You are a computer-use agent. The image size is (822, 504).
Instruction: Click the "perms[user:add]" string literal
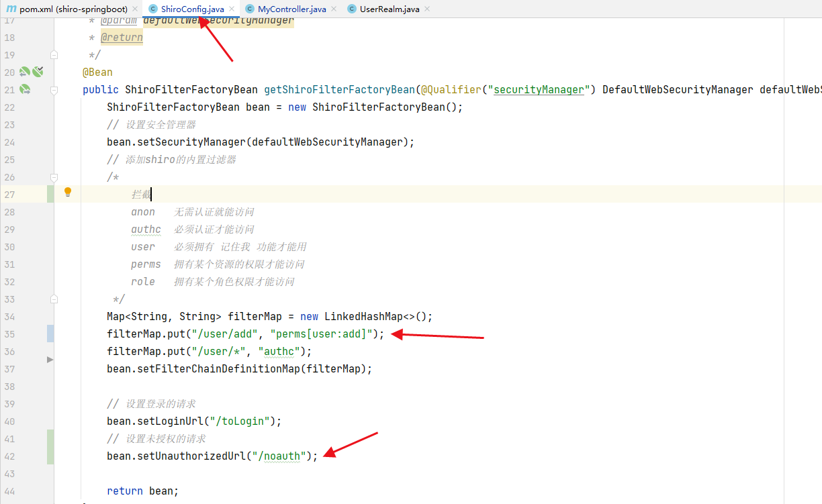322,334
